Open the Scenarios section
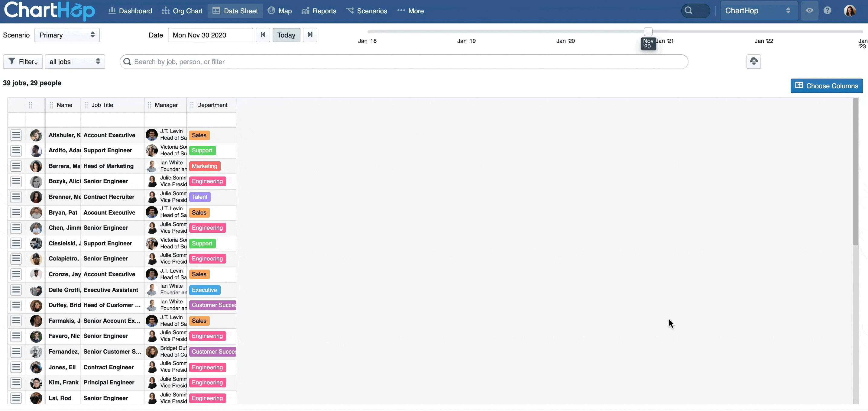 (x=367, y=11)
